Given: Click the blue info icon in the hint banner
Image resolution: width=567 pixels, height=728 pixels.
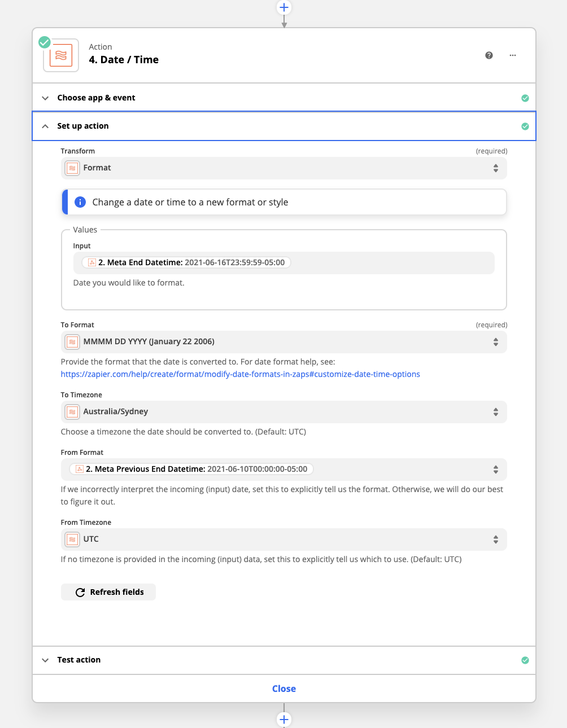Looking at the screenshot, I should (80, 202).
